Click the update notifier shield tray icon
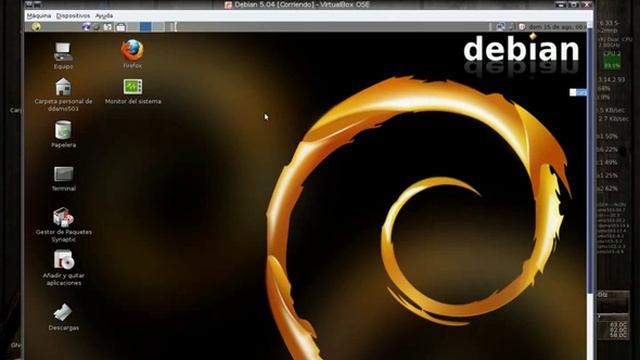 (522, 27)
